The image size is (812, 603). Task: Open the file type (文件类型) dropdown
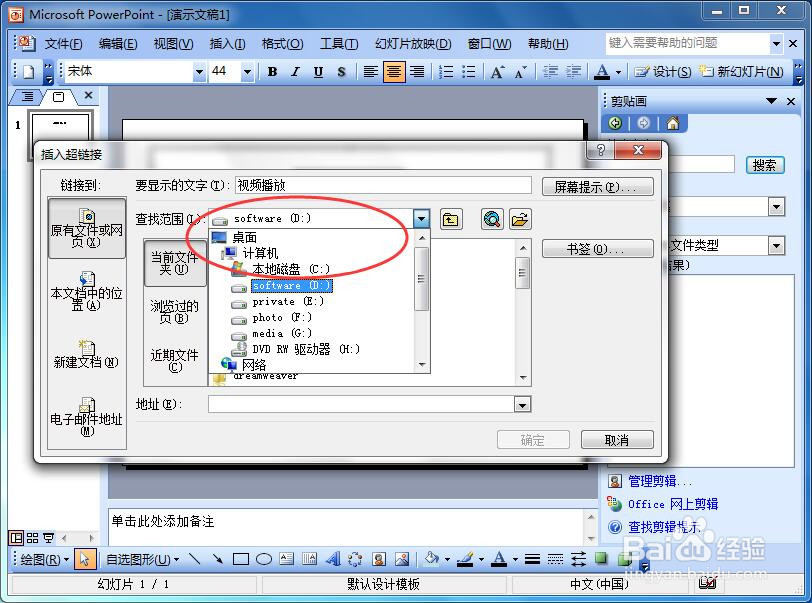coord(776,246)
